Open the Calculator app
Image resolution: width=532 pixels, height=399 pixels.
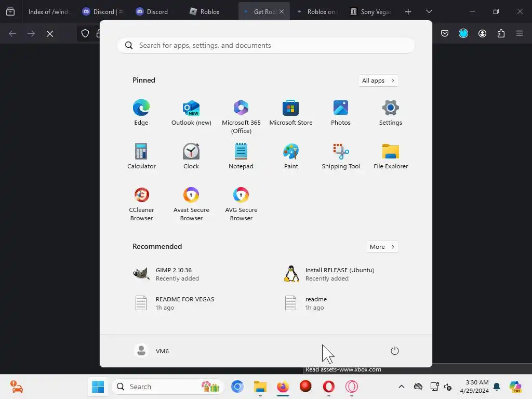coord(141,156)
